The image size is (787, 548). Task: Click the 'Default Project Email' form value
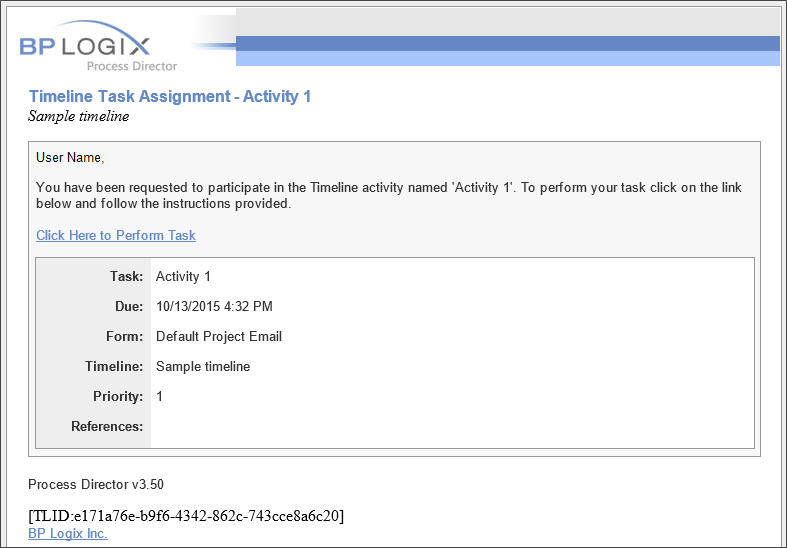tap(219, 336)
